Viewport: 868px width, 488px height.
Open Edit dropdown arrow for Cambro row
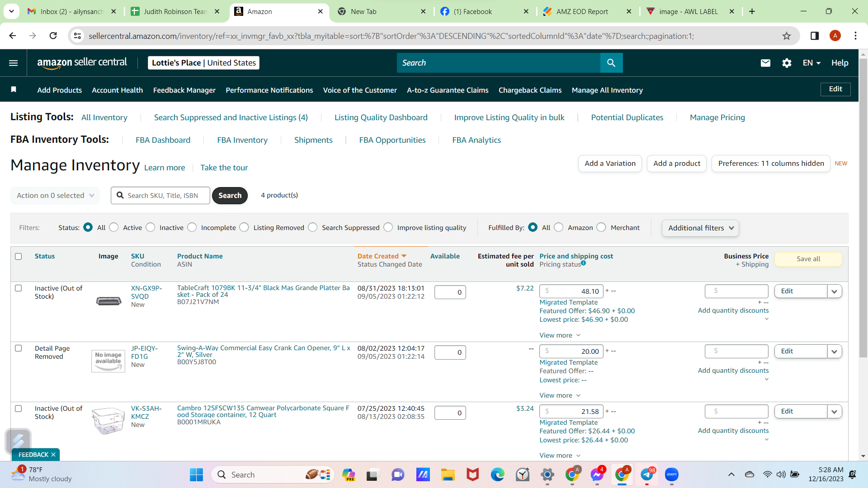click(x=835, y=412)
